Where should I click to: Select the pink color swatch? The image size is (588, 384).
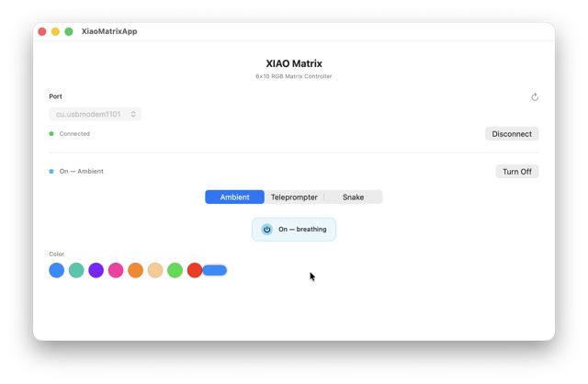coord(116,270)
